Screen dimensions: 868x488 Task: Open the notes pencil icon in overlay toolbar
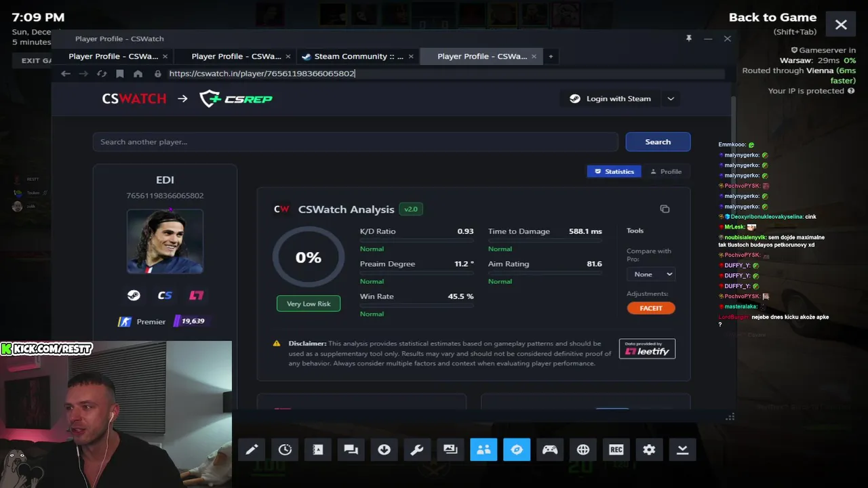(252, 449)
